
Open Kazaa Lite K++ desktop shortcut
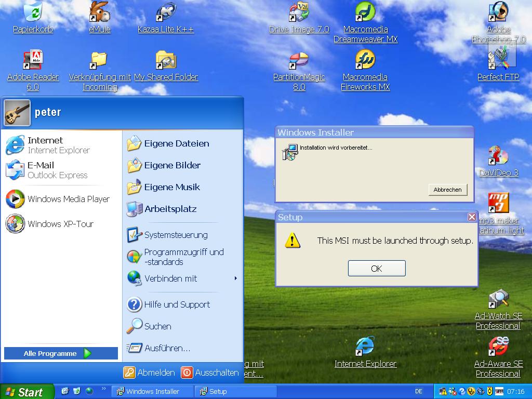166,18
